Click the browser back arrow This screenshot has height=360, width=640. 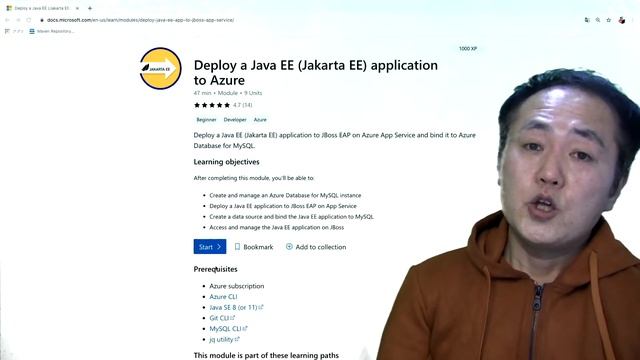point(7,20)
